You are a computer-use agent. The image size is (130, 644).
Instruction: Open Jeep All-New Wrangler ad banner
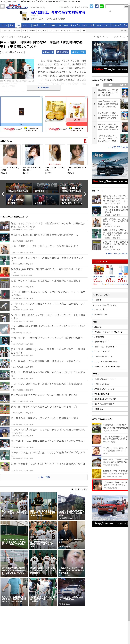point(110,57)
